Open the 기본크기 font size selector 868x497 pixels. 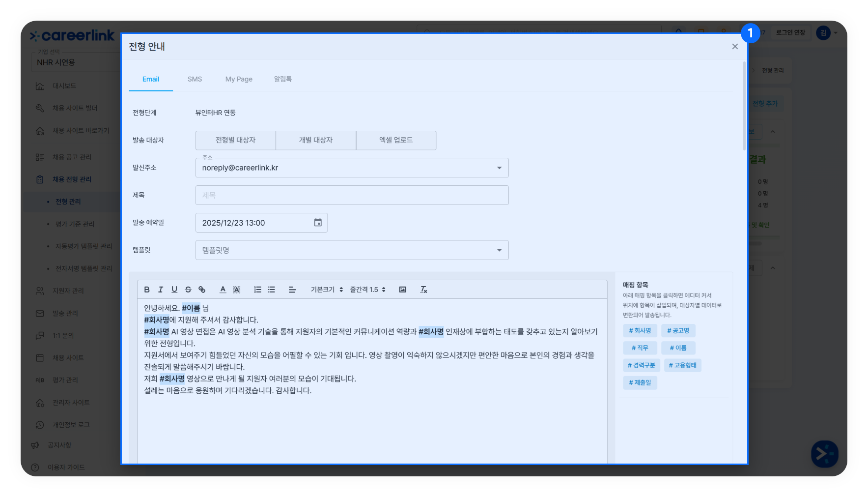[x=327, y=290]
